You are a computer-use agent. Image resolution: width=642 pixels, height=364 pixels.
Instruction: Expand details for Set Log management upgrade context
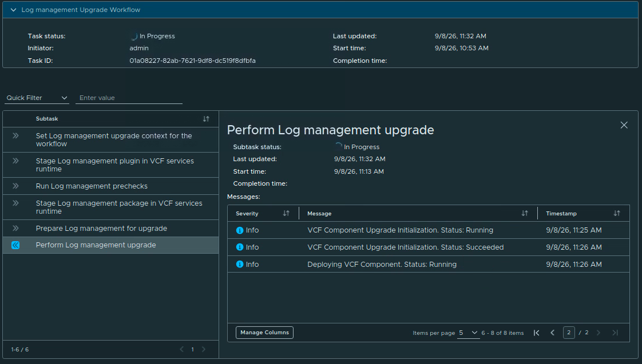(15, 135)
